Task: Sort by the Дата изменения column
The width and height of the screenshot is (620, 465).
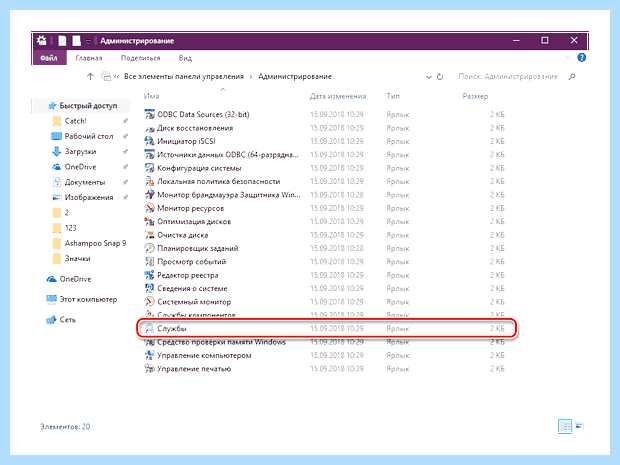Action: [x=338, y=96]
